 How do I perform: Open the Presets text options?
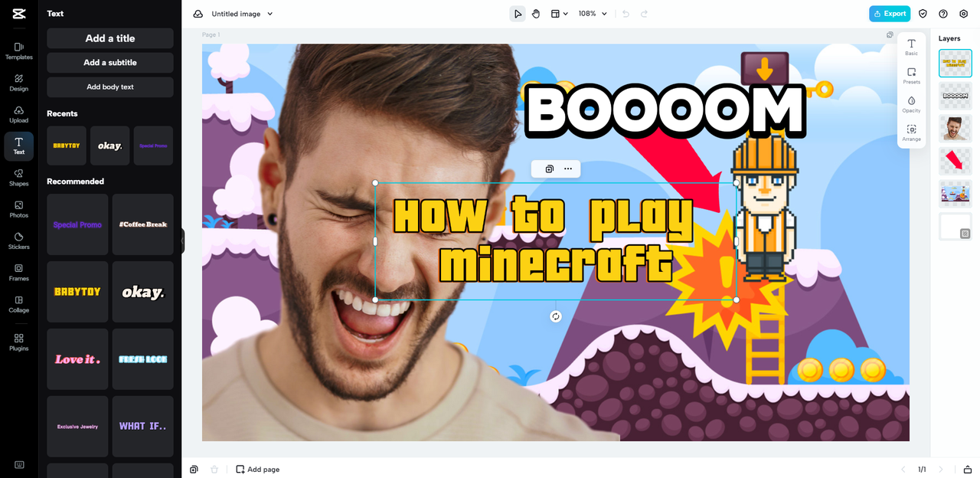(x=911, y=76)
